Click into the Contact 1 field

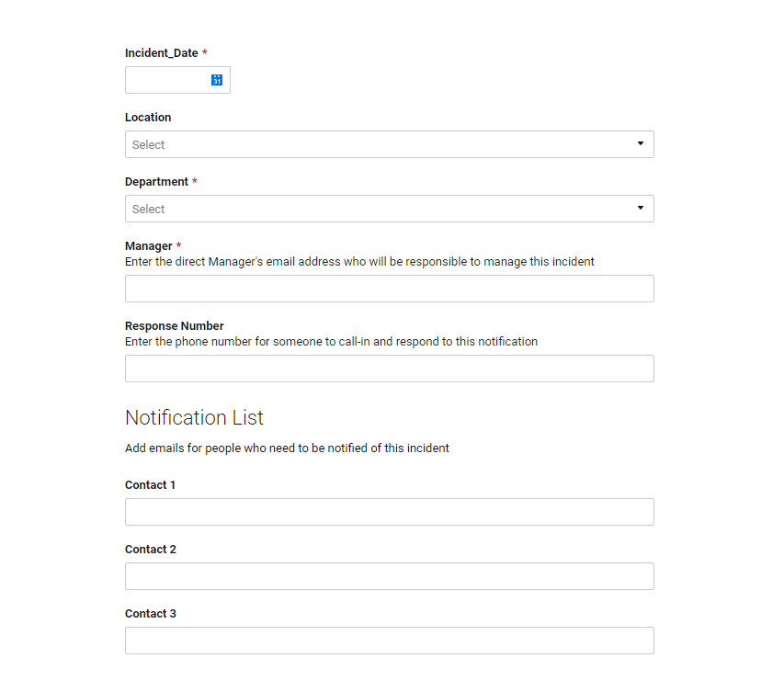[389, 512]
